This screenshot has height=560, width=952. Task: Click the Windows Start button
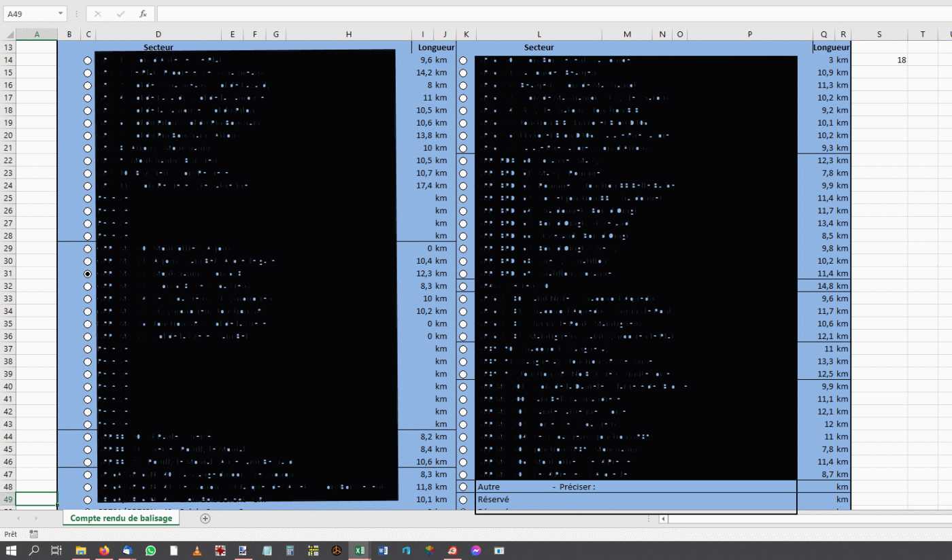[11, 550]
